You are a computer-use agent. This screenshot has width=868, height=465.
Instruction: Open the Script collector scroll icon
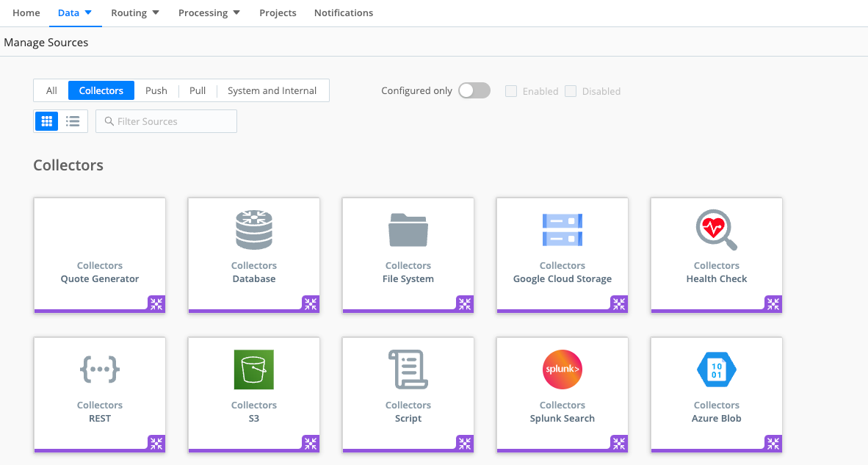[408, 370]
